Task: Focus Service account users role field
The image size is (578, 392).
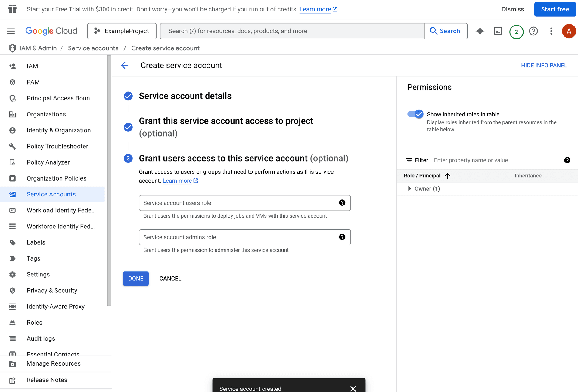Action: 245,203
